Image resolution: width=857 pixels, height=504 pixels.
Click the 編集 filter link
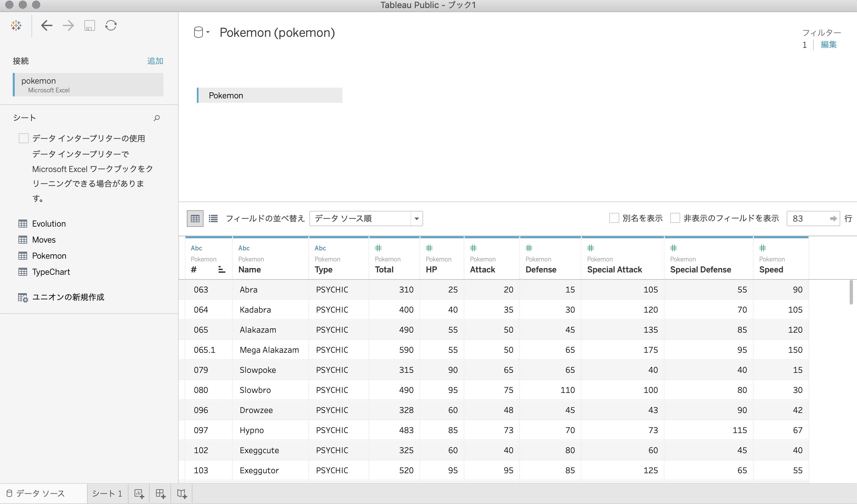click(x=829, y=45)
